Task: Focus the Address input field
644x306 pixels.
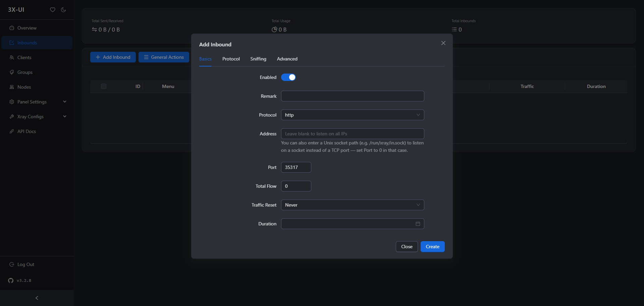Action: click(353, 134)
